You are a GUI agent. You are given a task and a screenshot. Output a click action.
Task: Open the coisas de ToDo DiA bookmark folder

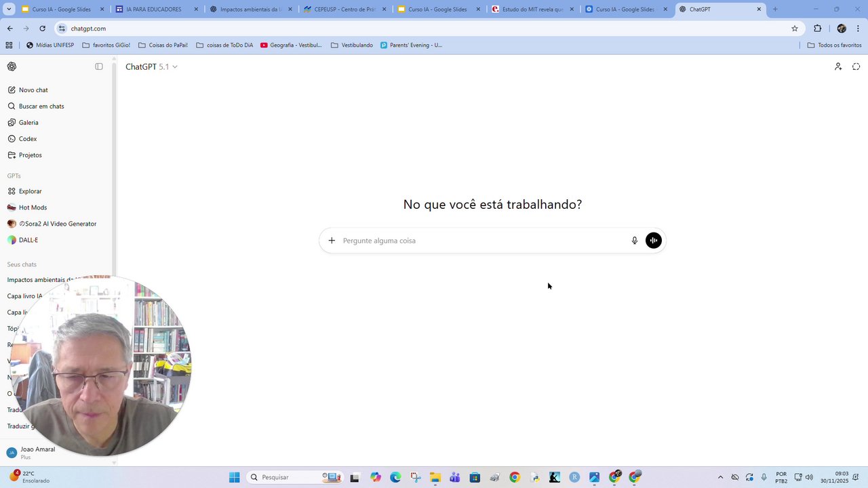click(224, 45)
